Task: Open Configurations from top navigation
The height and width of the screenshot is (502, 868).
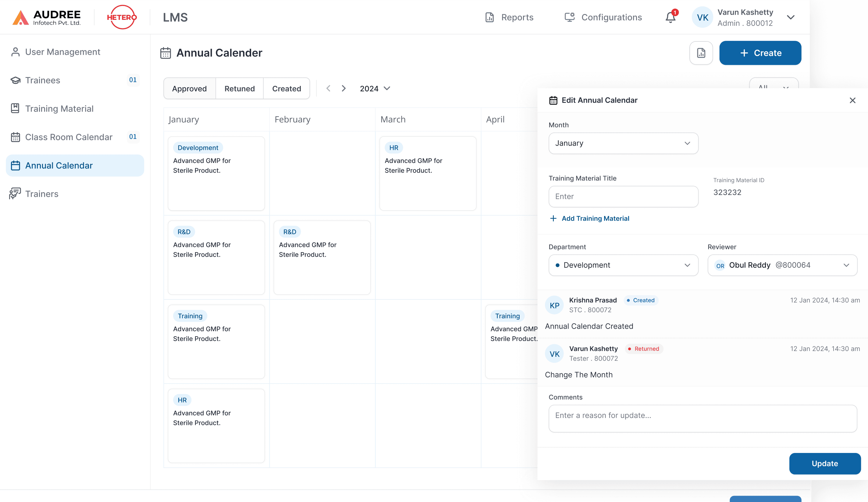Action: click(603, 17)
